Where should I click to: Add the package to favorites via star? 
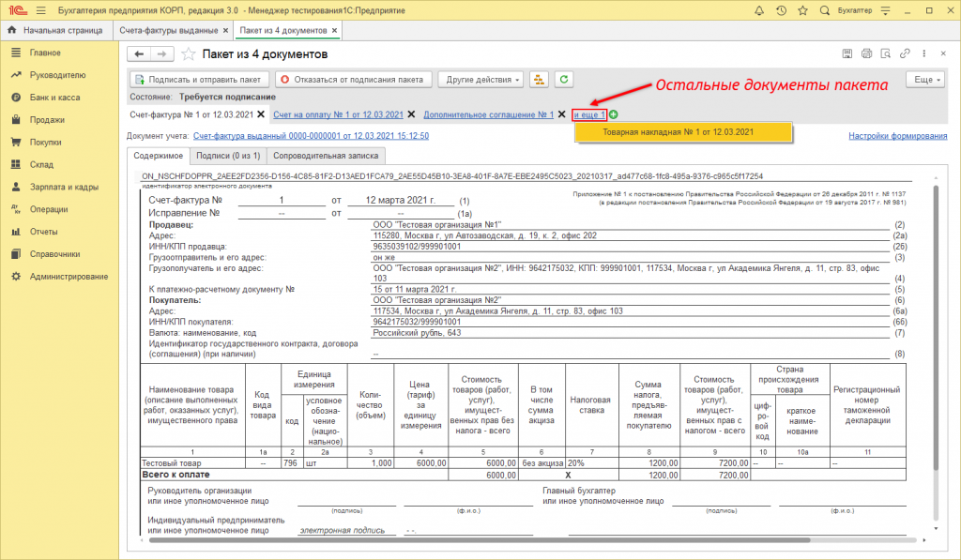[x=189, y=53]
